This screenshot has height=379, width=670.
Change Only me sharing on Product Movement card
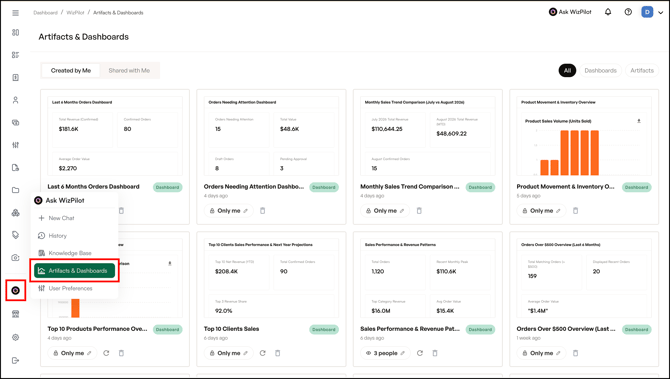click(x=541, y=211)
